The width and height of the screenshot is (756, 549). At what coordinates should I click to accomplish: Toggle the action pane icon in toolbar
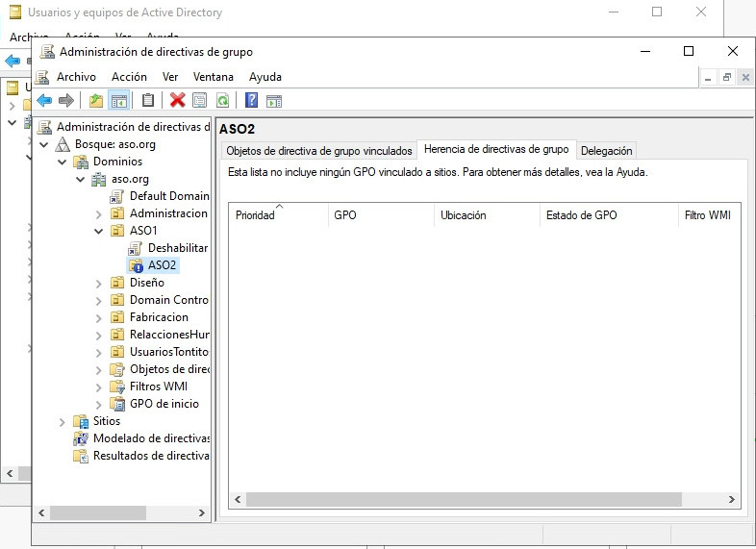[274, 100]
